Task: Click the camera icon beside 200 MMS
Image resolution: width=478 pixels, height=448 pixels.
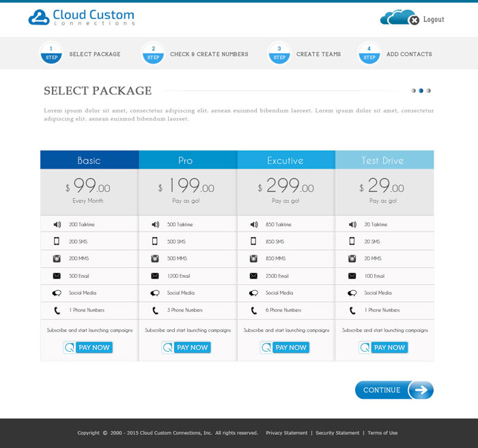Action: click(57, 259)
